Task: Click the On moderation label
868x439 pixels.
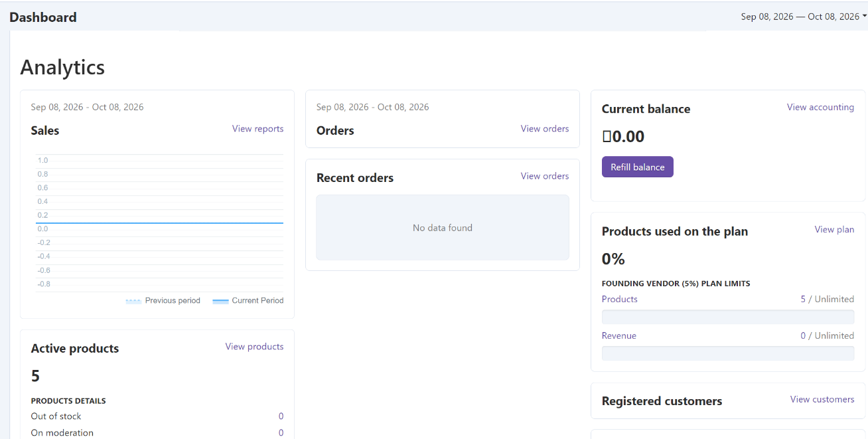Action: (x=62, y=433)
